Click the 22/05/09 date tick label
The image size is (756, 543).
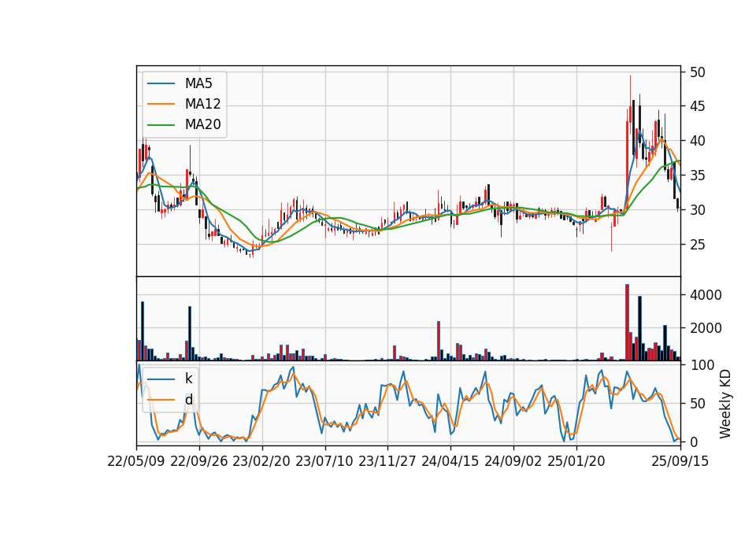point(136,461)
